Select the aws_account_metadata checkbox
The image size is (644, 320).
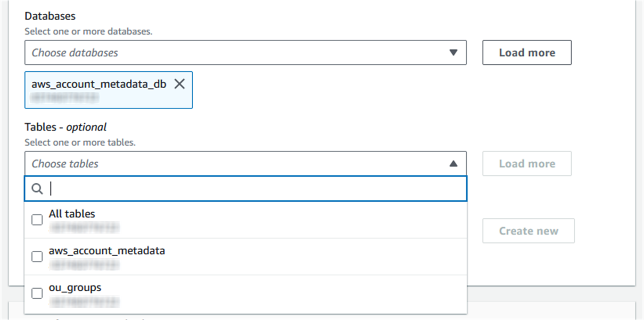(37, 256)
